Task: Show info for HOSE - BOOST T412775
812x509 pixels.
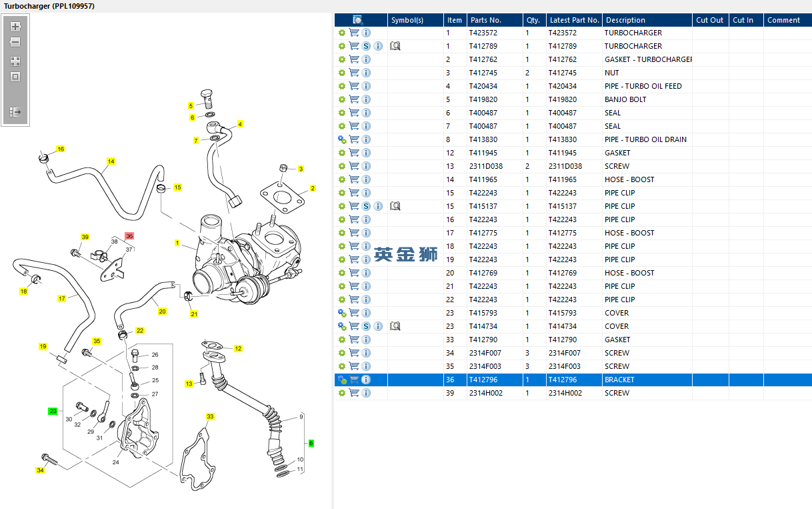Action: point(366,233)
